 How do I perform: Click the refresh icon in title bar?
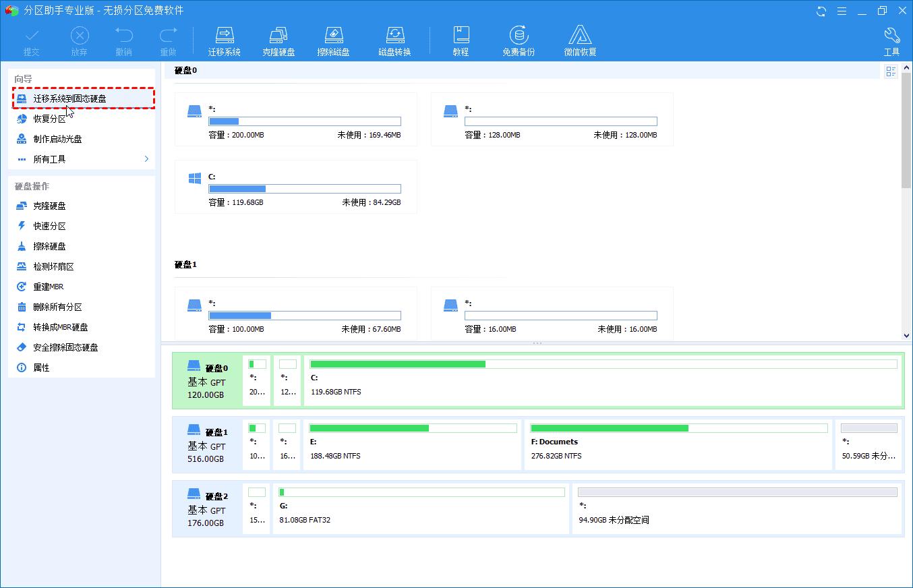[821, 11]
